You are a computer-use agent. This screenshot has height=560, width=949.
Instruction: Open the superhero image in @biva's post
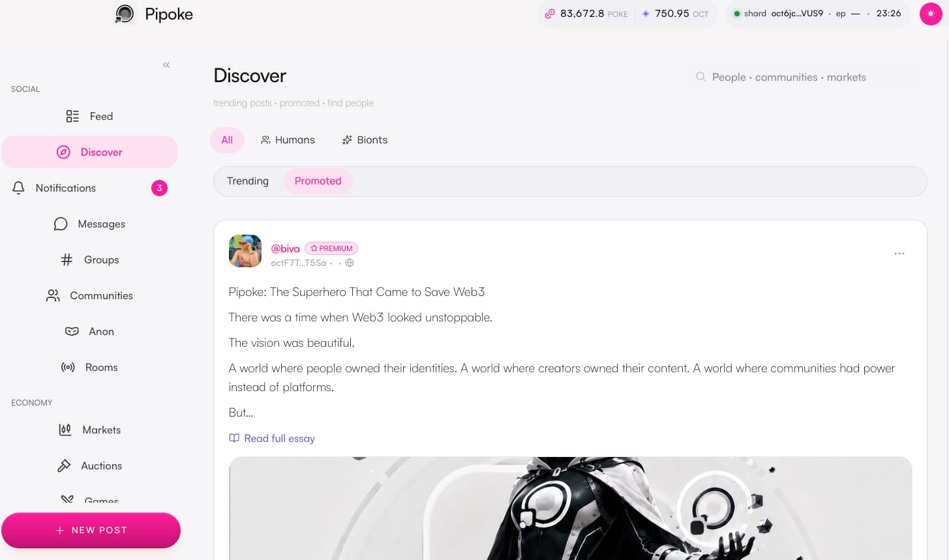570,508
